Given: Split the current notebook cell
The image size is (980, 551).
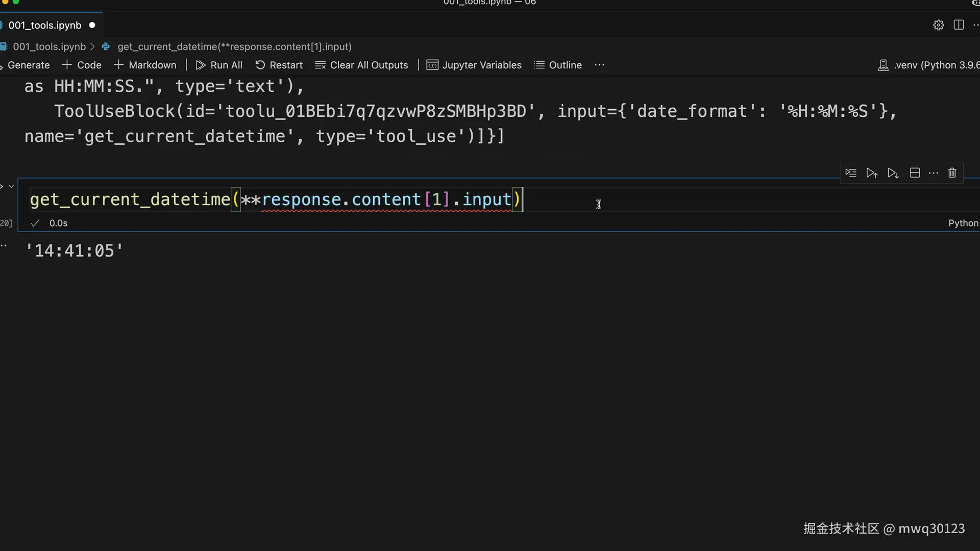Looking at the screenshot, I should click(x=915, y=173).
